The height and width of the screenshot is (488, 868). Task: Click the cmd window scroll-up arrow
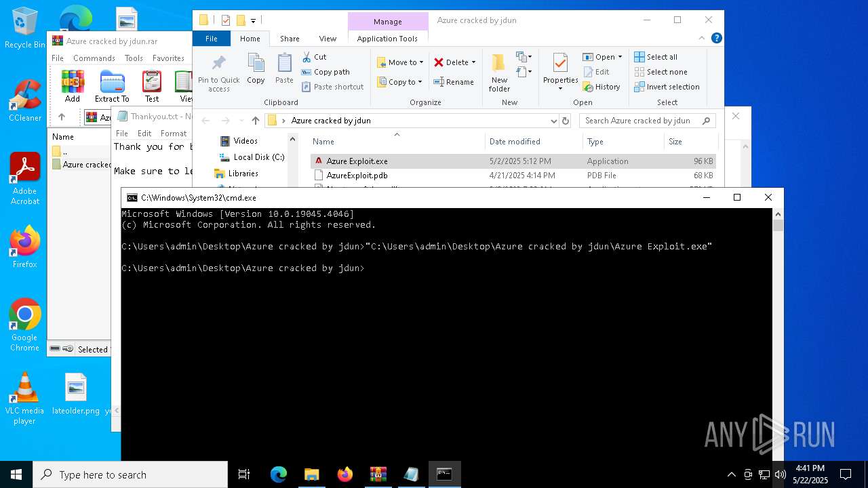778,213
